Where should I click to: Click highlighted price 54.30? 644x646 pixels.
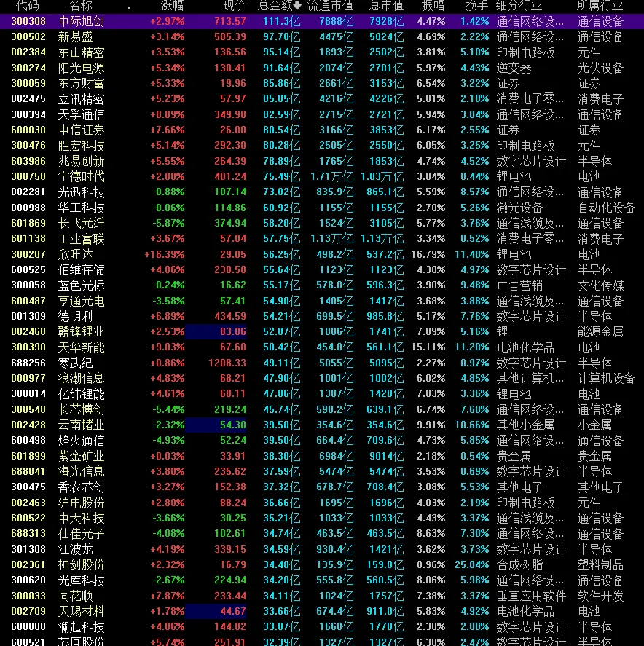[233, 425]
